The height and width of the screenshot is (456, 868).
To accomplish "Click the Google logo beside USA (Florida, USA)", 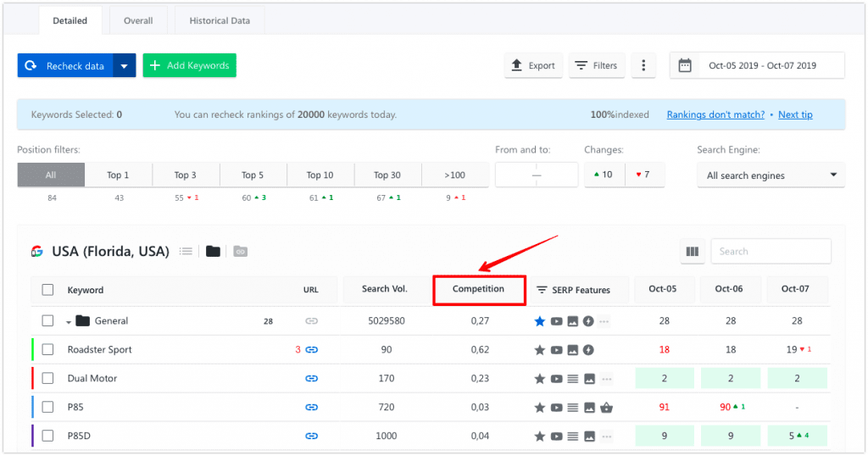I will coord(37,251).
